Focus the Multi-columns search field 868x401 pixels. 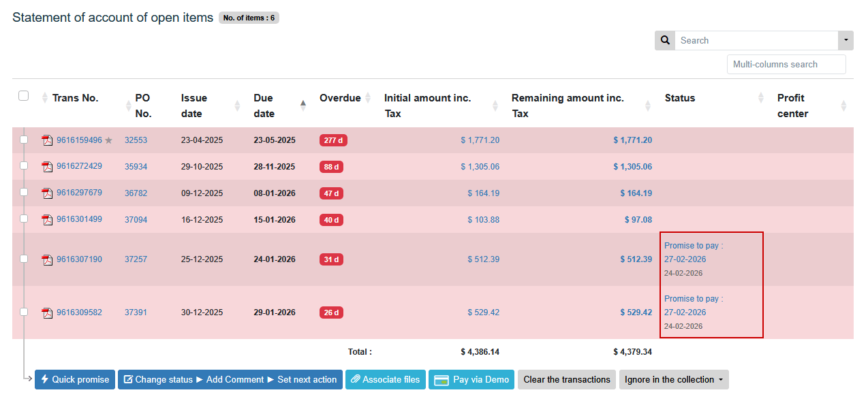786,64
